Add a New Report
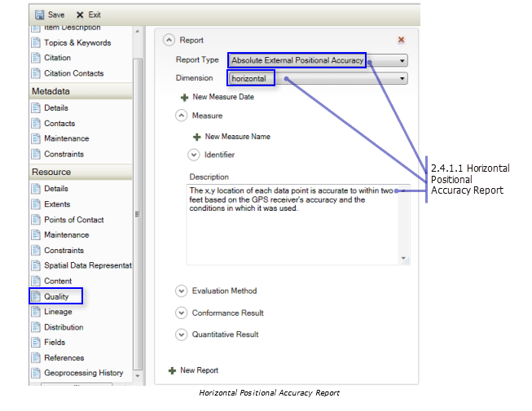The width and height of the screenshot is (532, 411). pos(199,370)
